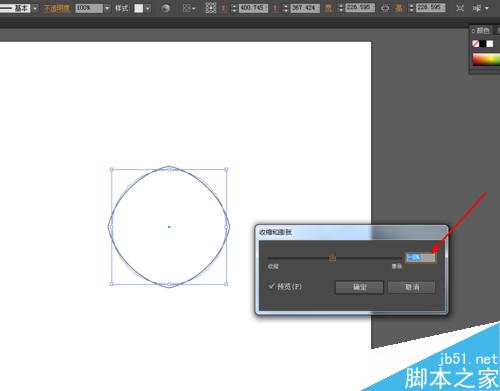Click the X position value 400.745 field
The image size is (500, 391).
pyautogui.click(x=253, y=8)
